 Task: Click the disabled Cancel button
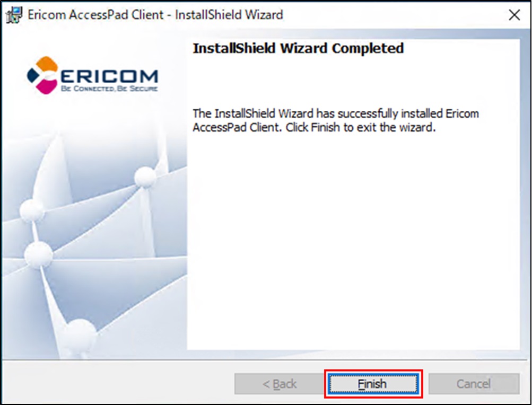pyautogui.click(x=474, y=384)
